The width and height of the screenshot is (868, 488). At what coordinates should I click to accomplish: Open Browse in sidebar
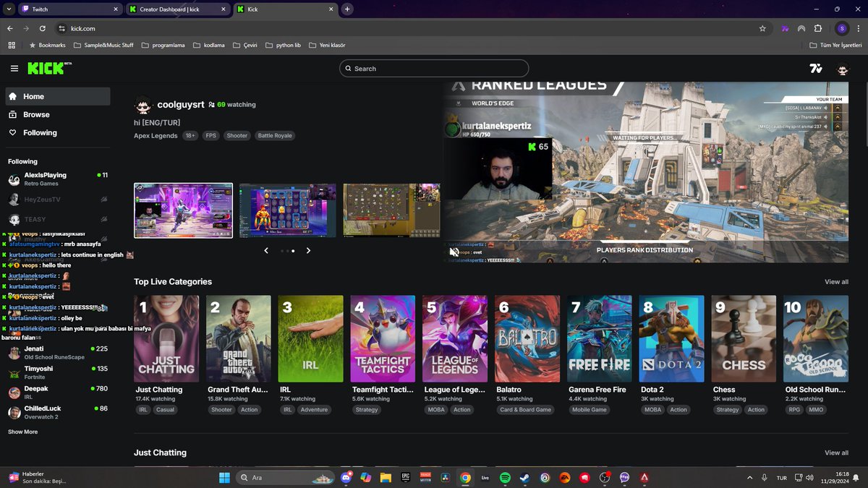(58, 114)
